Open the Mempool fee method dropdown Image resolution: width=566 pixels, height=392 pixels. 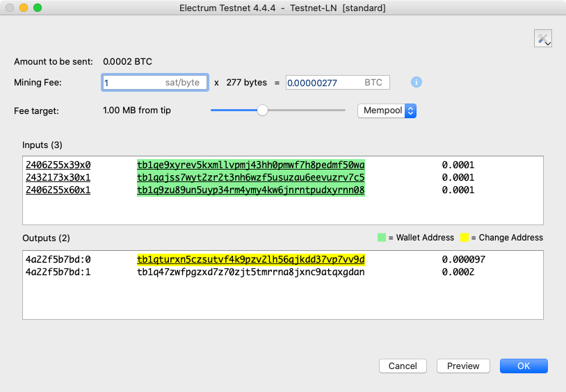pos(387,111)
